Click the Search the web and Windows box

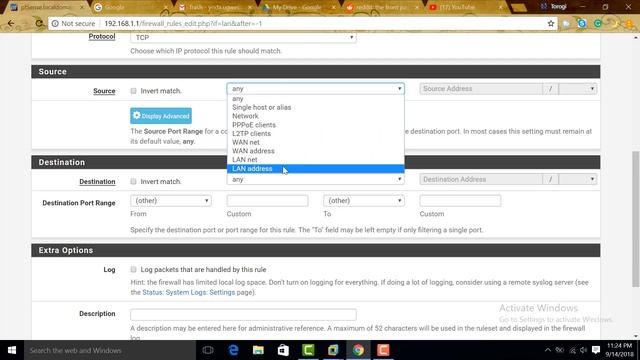[110, 350]
